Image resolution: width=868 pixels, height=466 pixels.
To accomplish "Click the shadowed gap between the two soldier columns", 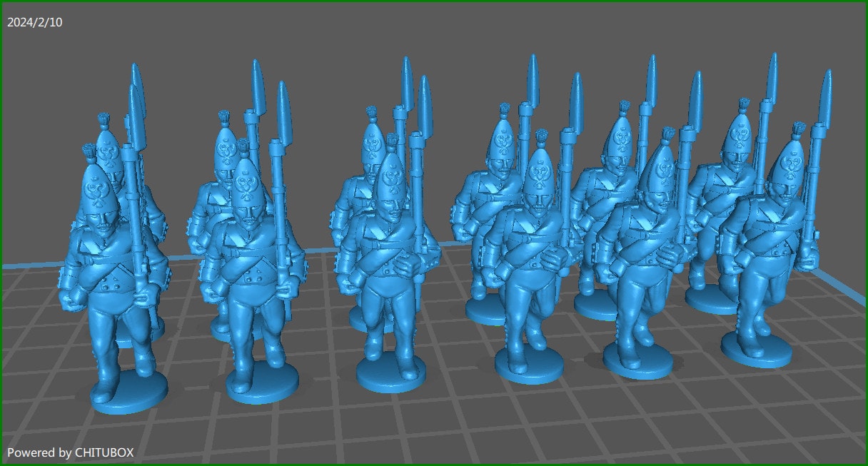I will click(x=321, y=321).
